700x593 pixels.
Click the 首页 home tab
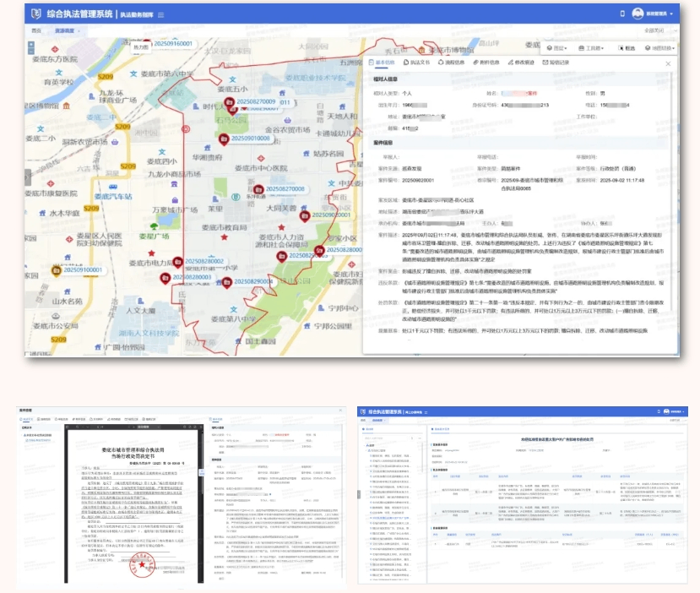point(35,30)
